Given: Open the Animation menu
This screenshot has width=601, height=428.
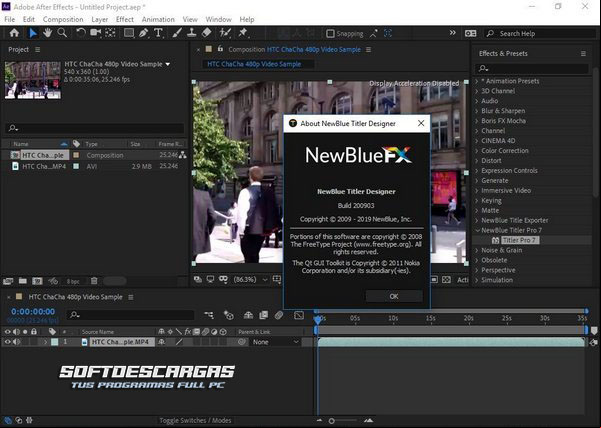Looking at the screenshot, I should (x=158, y=19).
